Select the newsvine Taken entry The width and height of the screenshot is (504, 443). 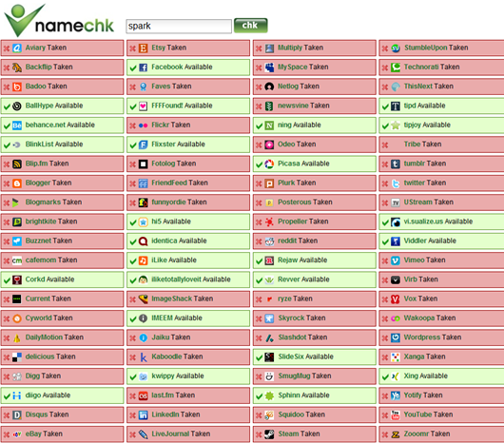coord(315,106)
